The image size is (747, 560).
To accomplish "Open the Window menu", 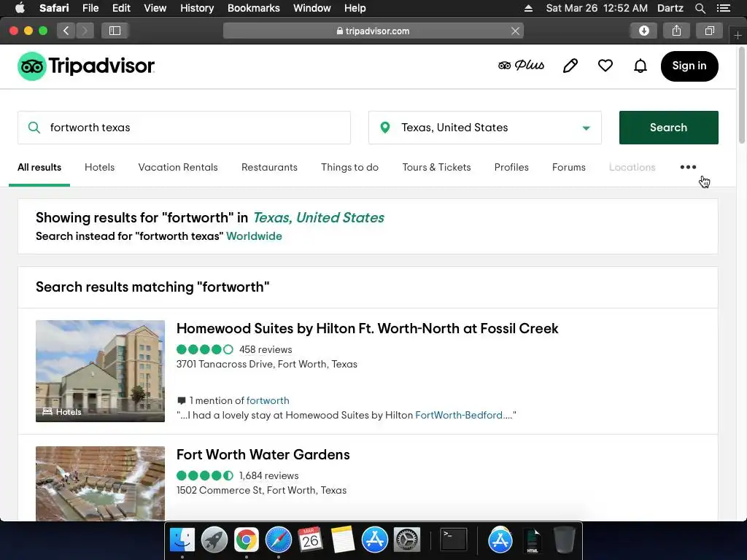I will pos(311,8).
